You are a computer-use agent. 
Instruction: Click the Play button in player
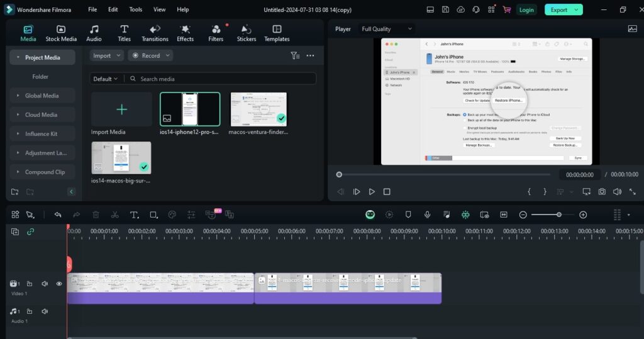pyautogui.click(x=372, y=192)
